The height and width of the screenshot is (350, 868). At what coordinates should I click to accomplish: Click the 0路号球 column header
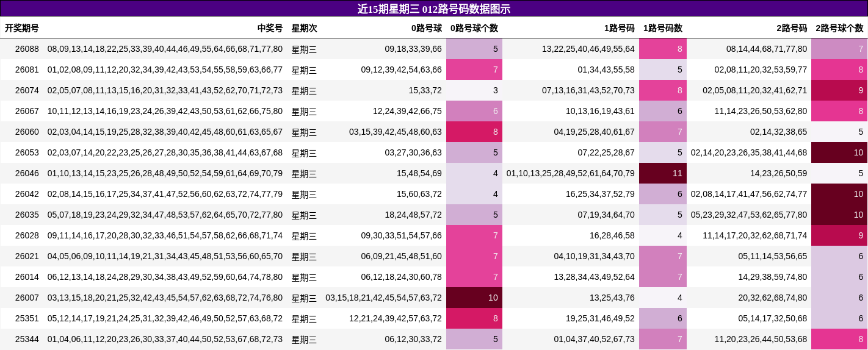point(426,28)
